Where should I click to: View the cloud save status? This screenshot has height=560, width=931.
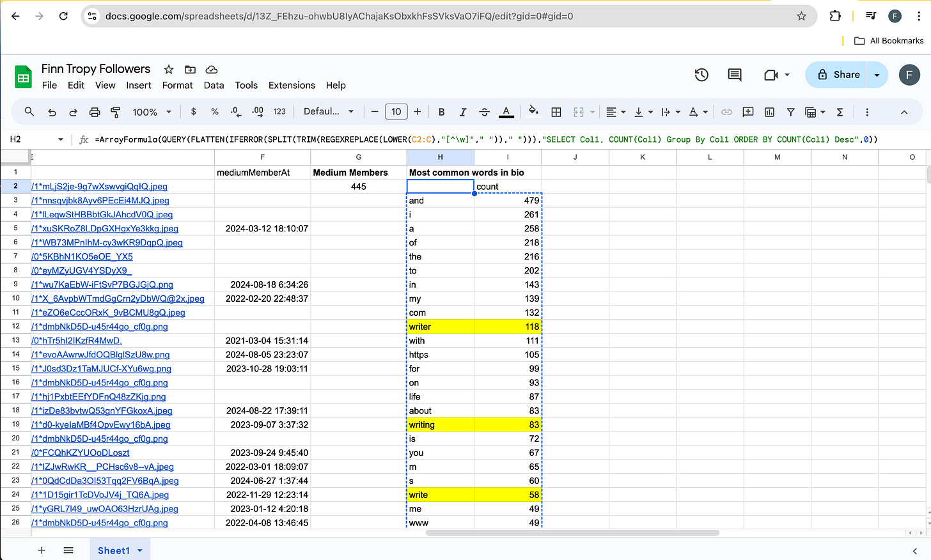point(212,69)
